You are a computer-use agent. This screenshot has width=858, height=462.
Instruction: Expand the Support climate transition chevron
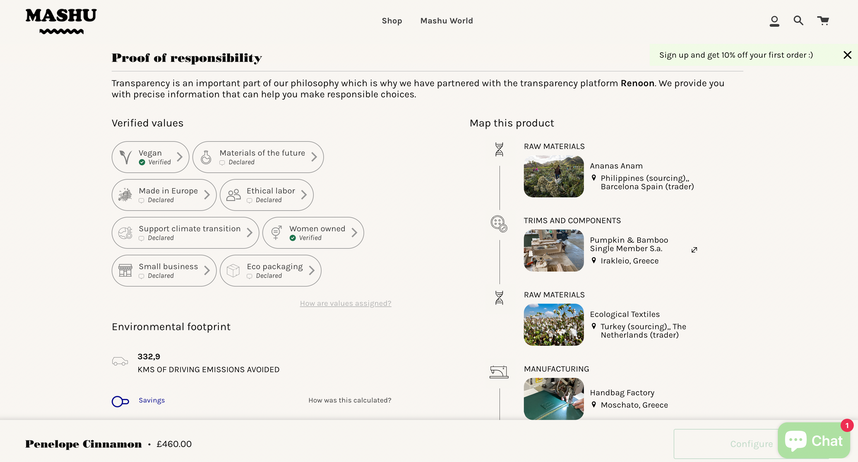coord(249,233)
